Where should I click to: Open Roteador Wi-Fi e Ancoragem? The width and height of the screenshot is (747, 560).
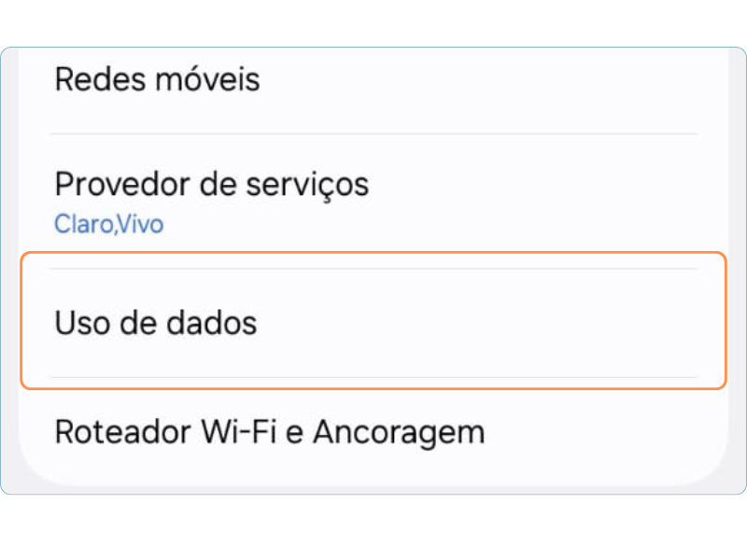click(x=269, y=432)
